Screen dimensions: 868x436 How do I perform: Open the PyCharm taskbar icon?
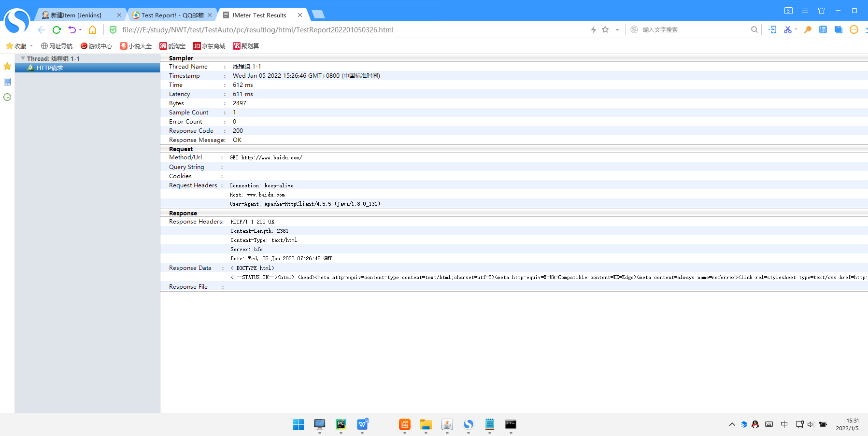(341, 424)
